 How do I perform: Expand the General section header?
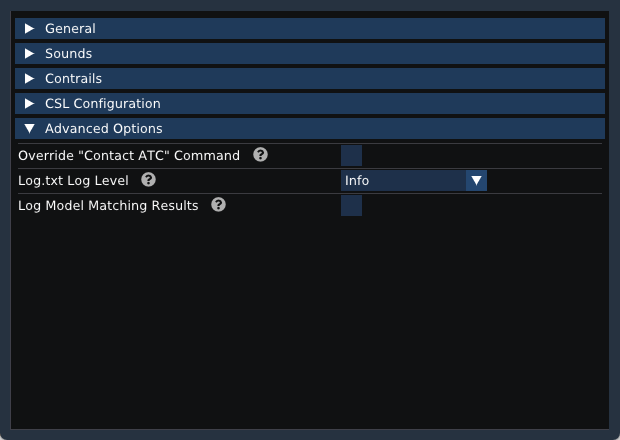point(310,28)
